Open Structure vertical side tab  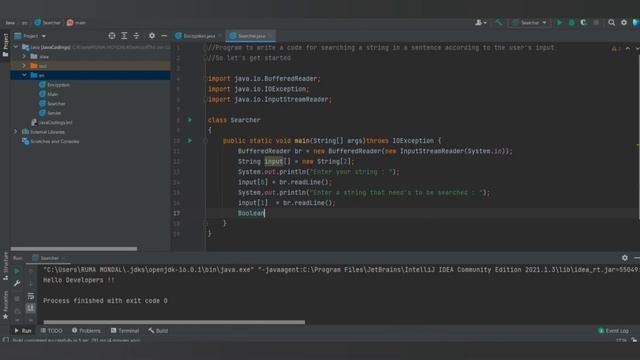coord(5,266)
